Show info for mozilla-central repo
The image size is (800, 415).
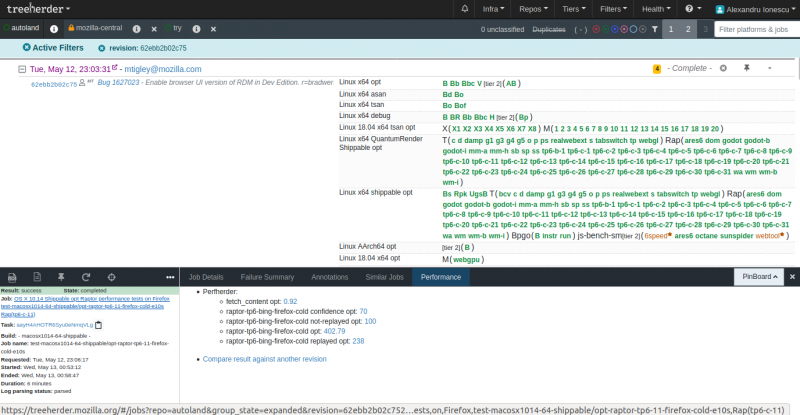pyautogui.click(x=136, y=29)
